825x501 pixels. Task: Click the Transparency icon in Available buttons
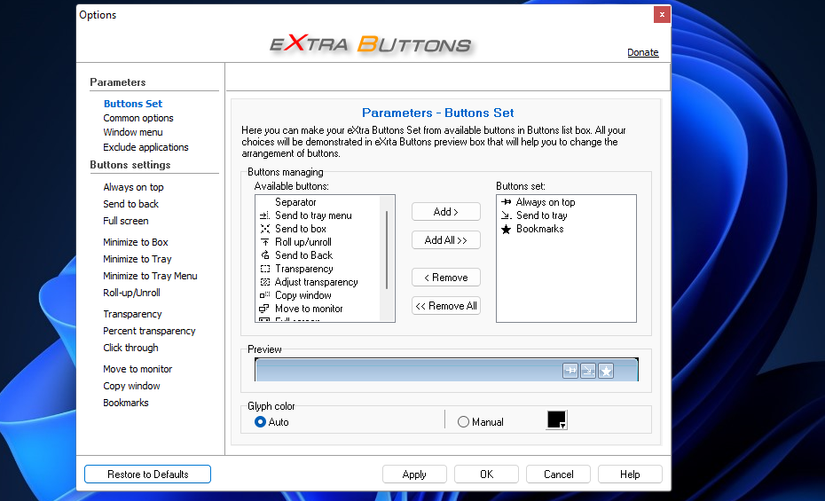point(265,269)
